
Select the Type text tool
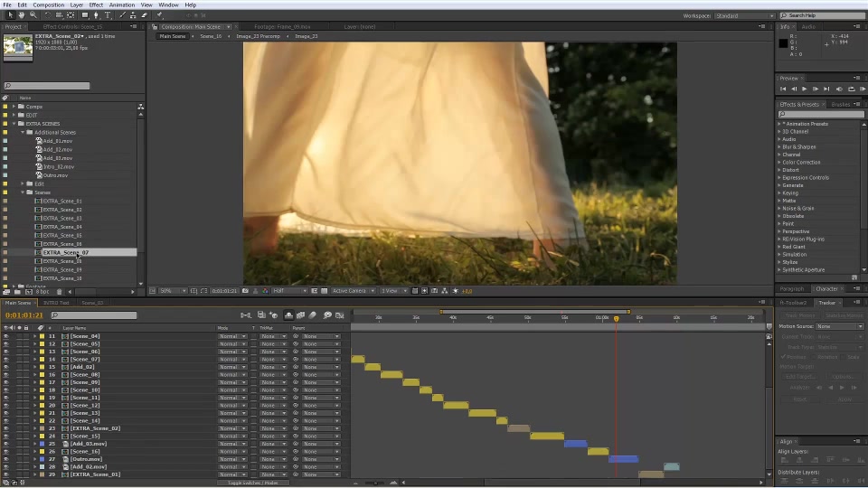pyautogui.click(x=108, y=15)
